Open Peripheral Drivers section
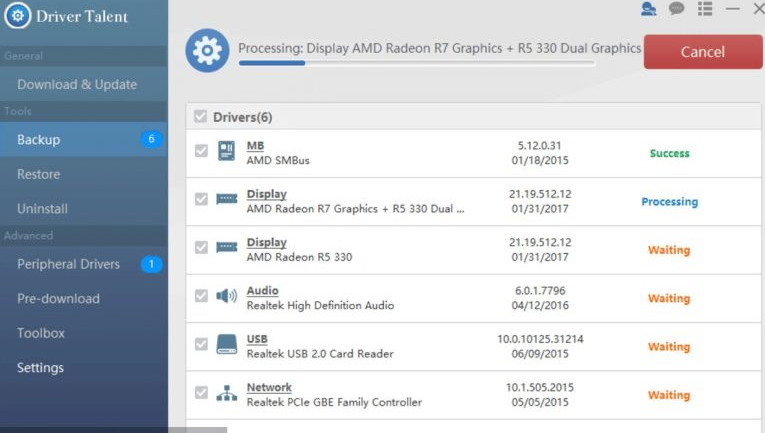 (x=68, y=264)
